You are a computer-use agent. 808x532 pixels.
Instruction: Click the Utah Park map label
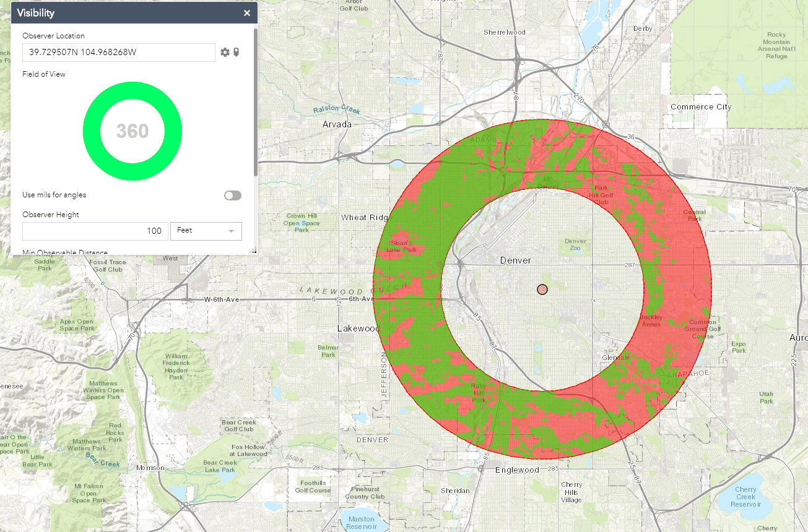pos(767,398)
